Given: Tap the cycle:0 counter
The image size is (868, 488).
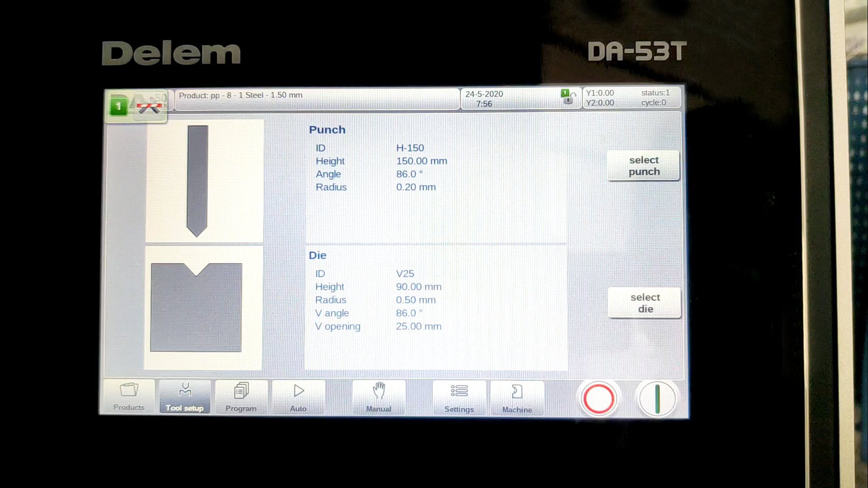Looking at the screenshot, I should (x=654, y=103).
